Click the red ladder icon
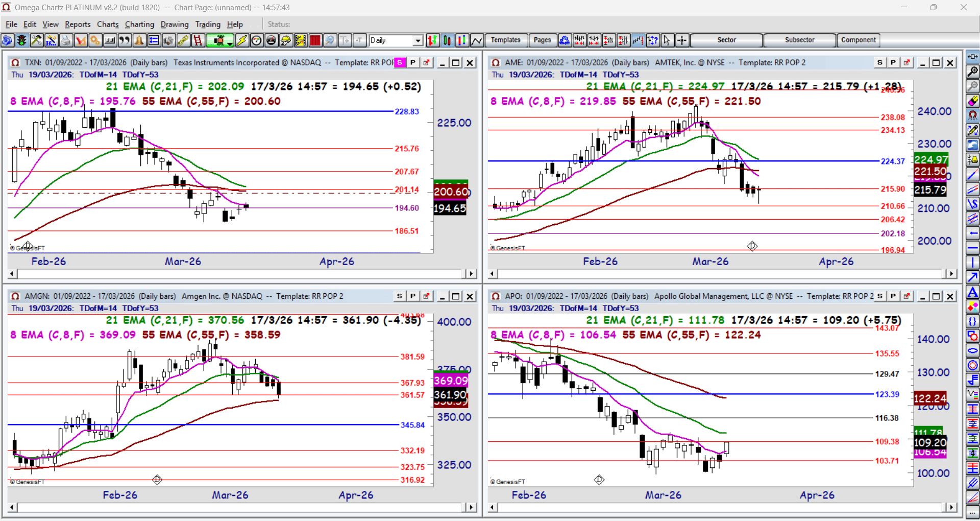This screenshot has width=980, height=521. coord(198,40)
